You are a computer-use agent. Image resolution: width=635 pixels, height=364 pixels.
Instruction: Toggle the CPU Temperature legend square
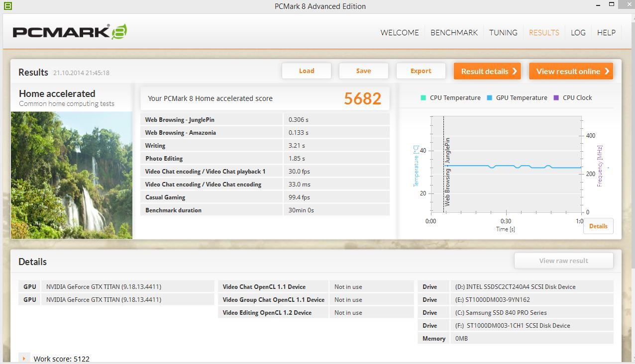click(x=423, y=98)
